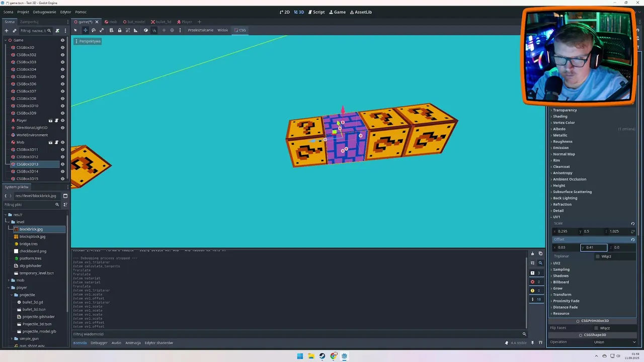Open sort options in FileSystem filter bar
This screenshot has width=644, height=362.
(65, 205)
